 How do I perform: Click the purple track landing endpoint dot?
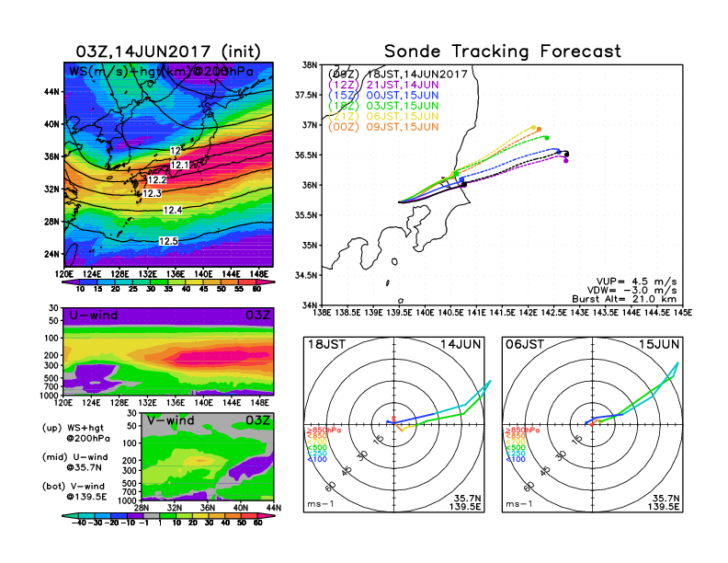coord(566,161)
